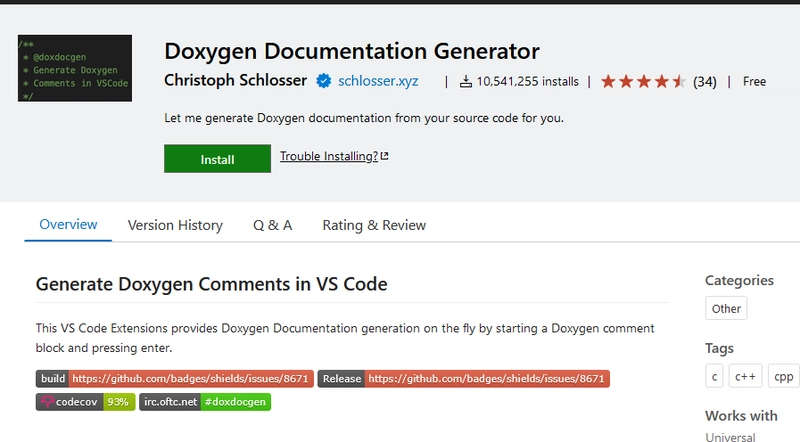Open the Trouble Installing? link

pos(328,157)
